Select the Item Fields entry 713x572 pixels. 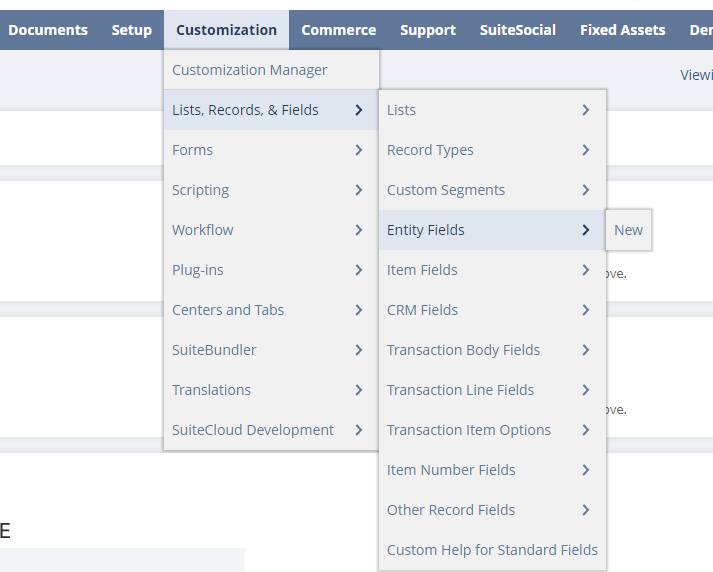pyautogui.click(x=492, y=270)
